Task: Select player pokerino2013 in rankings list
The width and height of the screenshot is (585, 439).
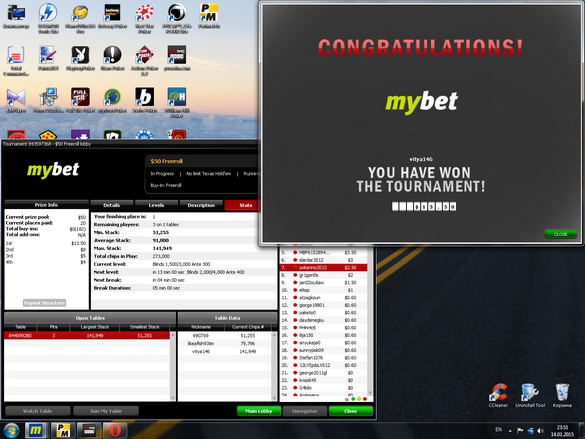Action: click(323, 267)
